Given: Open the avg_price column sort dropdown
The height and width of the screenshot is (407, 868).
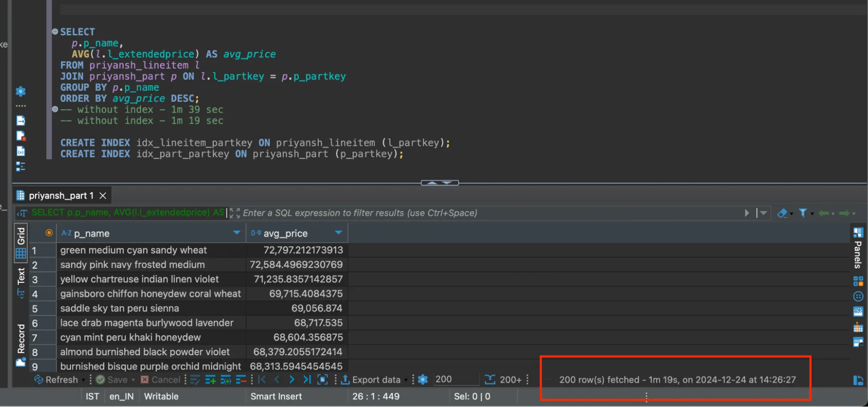Looking at the screenshot, I should pos(339,232).
